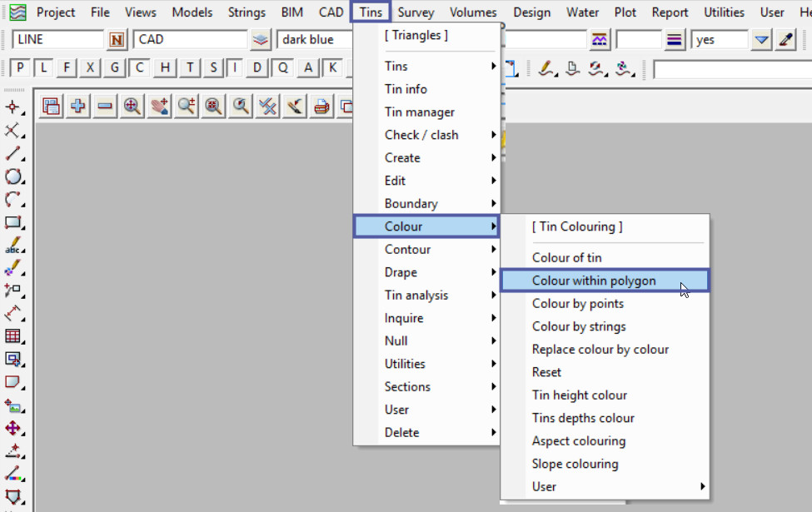The height and width of the screenshot is (512, 812).
Task: Select the zoom in plus icon
Action: pyautogui.click(x=78, y=106)
